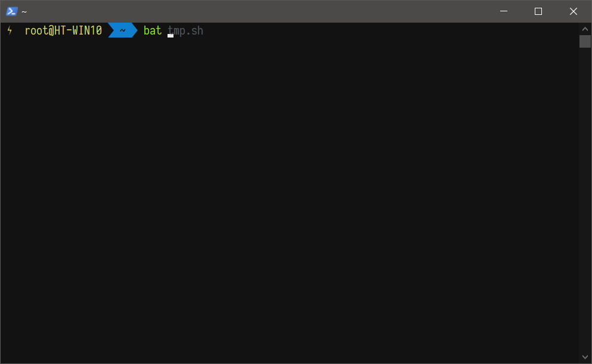The image size is (592, 364).
Task: Click the arrow tip of blue path segment
Action: pos(134,30)
